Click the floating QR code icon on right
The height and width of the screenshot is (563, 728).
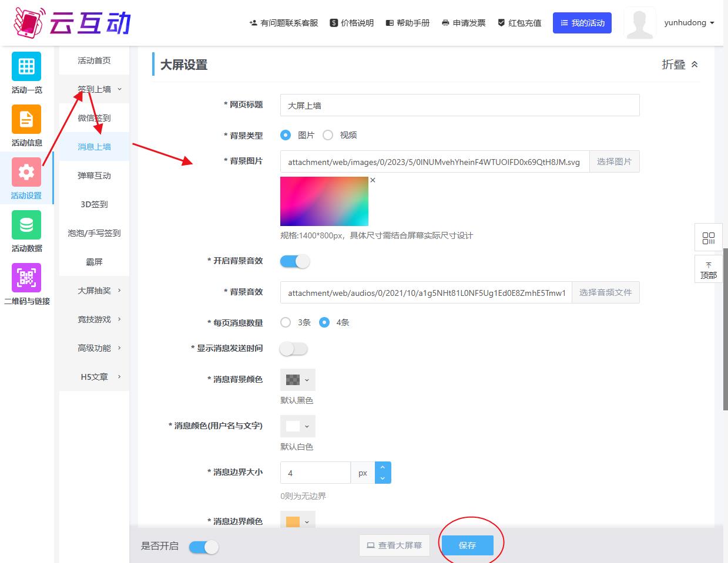point(708,238)
